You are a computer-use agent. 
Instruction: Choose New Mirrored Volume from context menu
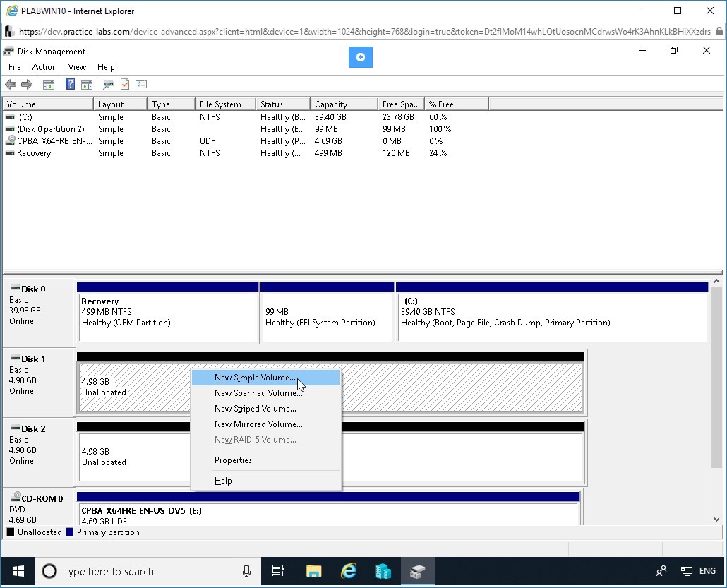[x=266, y=424]
